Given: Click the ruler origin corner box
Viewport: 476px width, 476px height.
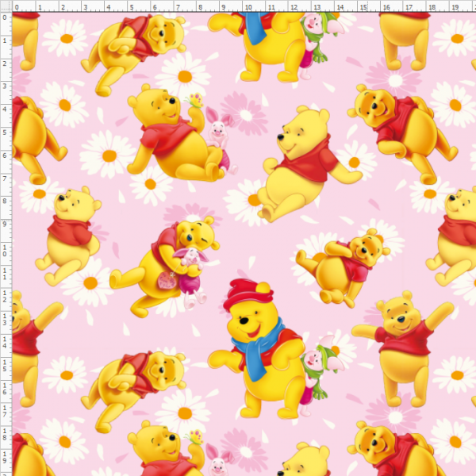Looking at the screenshot, I should coord(6,6).
